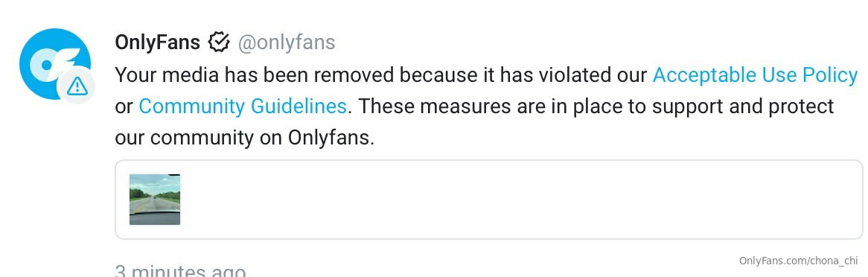Click the 'our community on Onlyfans.' text
868x277 pixels.
coord(245,138)
